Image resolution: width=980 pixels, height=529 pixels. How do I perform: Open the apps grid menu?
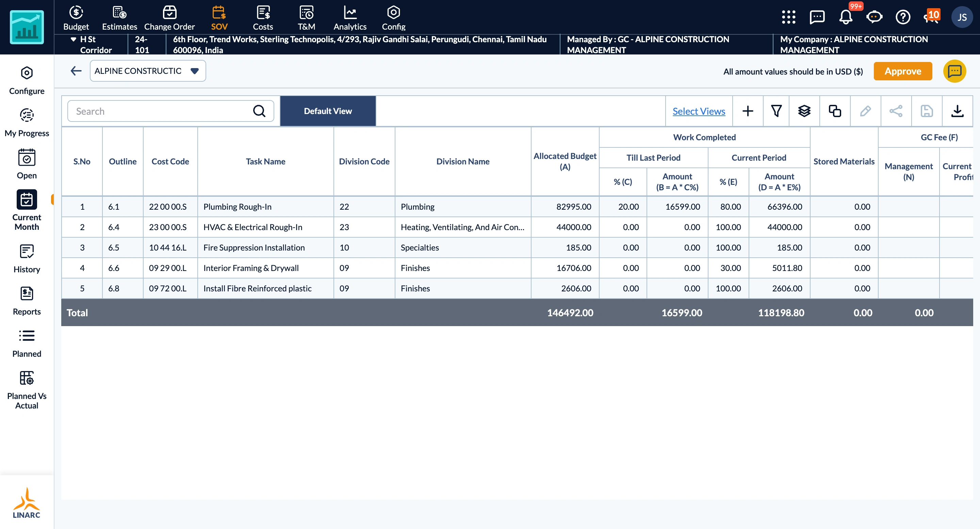click(x=788, y=17)
